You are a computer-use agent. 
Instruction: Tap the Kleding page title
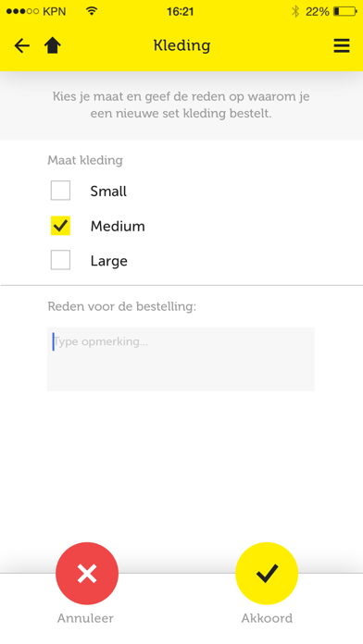pyautogui.click(x=181, y=45)
